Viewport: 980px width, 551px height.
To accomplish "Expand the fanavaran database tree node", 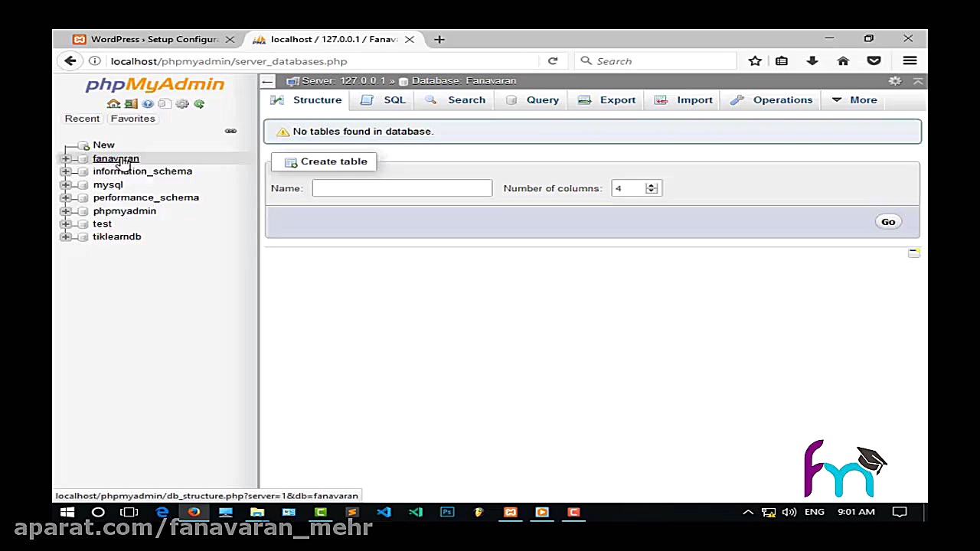I will (x=66, y=158).
